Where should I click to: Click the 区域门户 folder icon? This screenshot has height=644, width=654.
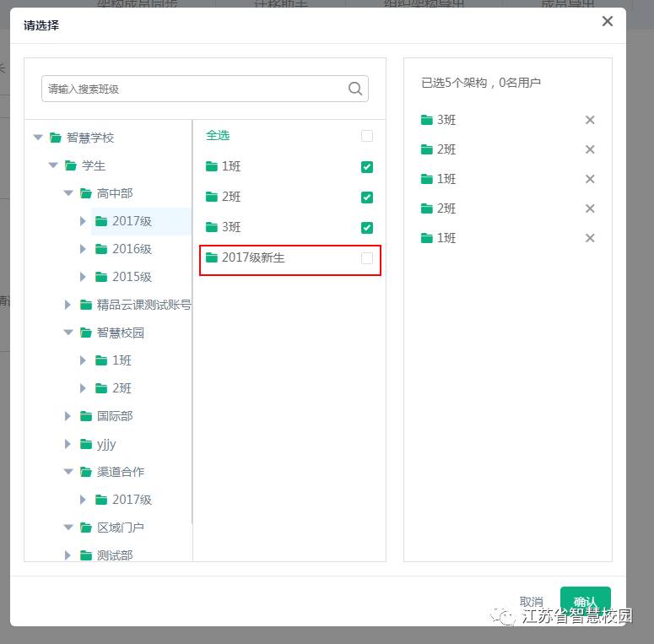86,528
